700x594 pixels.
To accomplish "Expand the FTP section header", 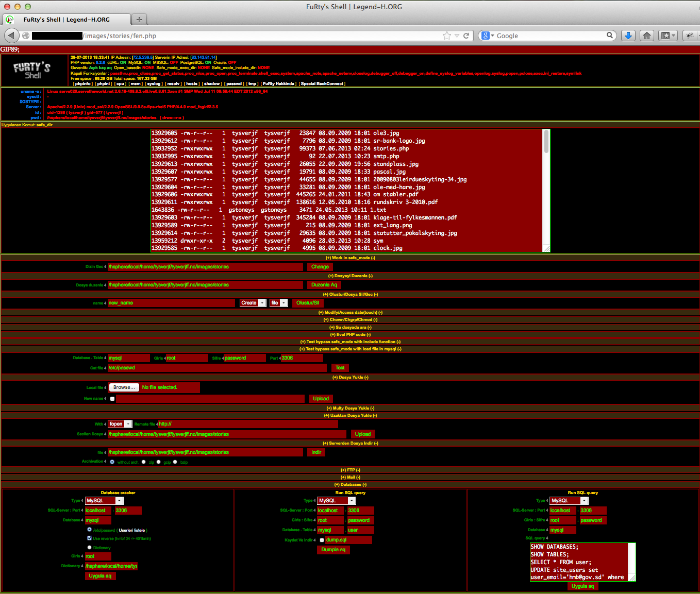I will (350, 470).
